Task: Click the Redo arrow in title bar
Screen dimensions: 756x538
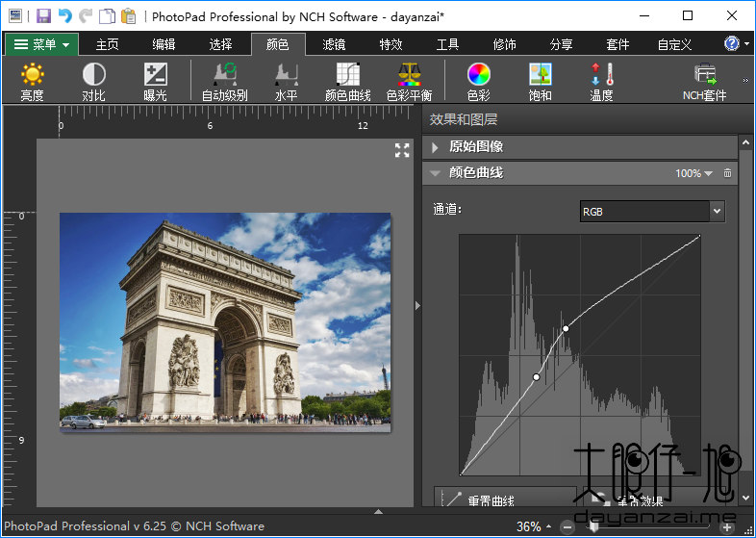Action: (x=86, y=16)
